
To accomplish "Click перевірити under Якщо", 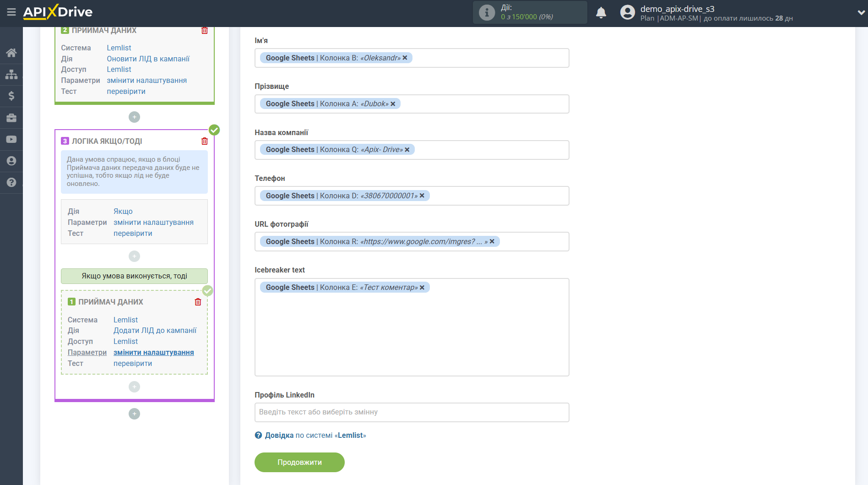I will point(133,233).
